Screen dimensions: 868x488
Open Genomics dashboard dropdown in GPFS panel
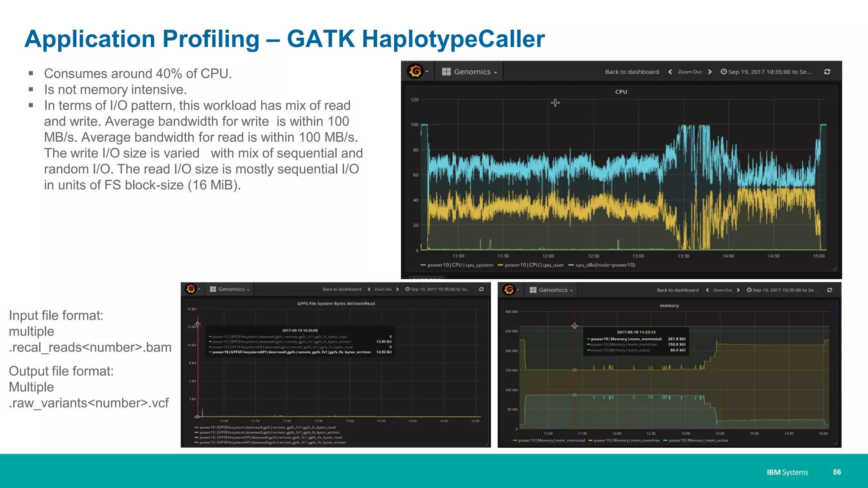point(229,289)
